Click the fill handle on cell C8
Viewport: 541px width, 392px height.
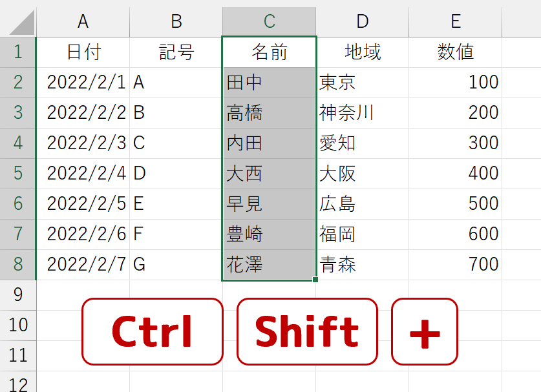pyautogui.click(x=315, y=279)
